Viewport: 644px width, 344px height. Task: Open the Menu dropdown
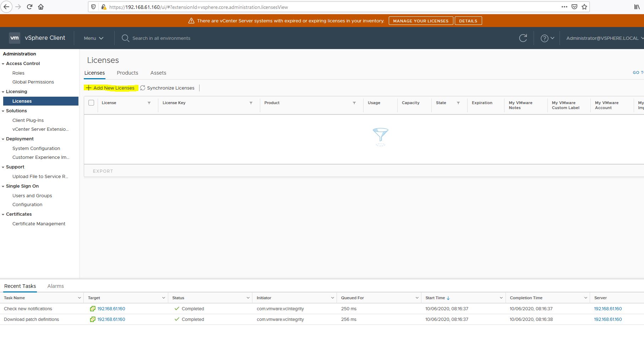pos(93,38)
